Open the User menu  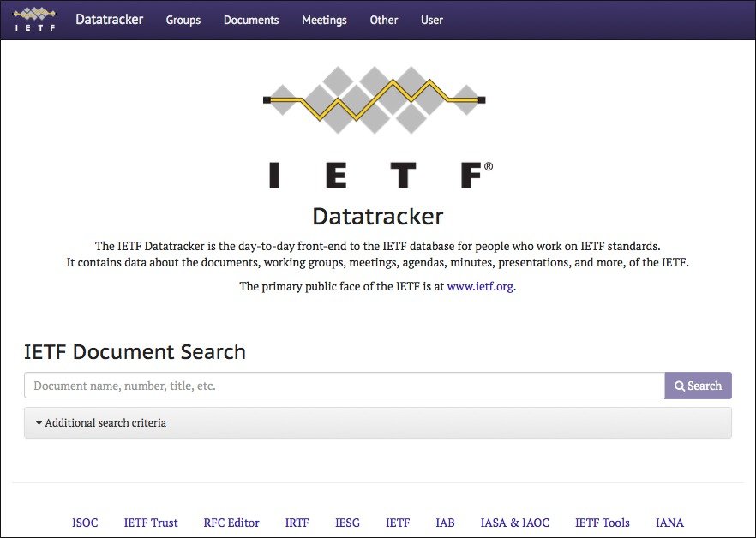(431, 20)
